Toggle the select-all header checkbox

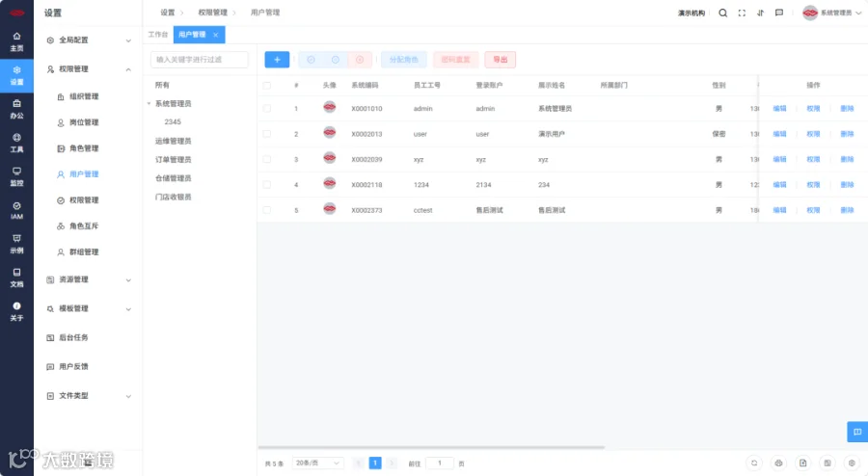(x=267, y=85)
